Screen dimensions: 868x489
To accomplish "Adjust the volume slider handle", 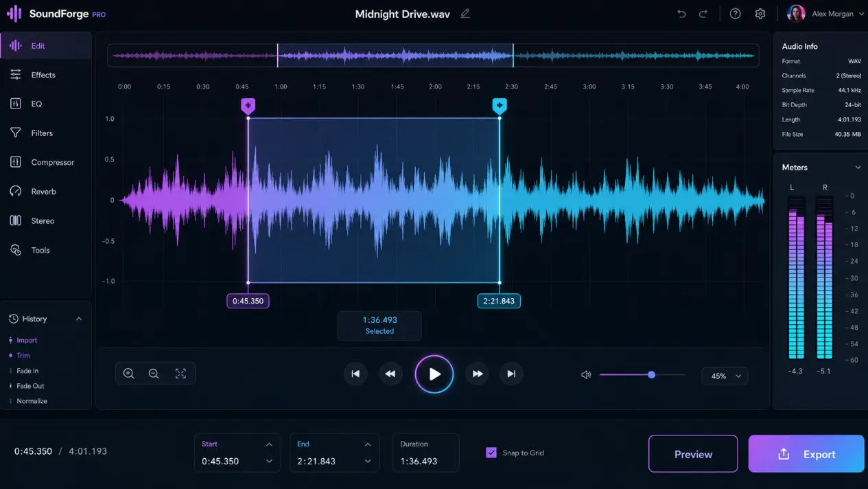I will click(651, 375).
